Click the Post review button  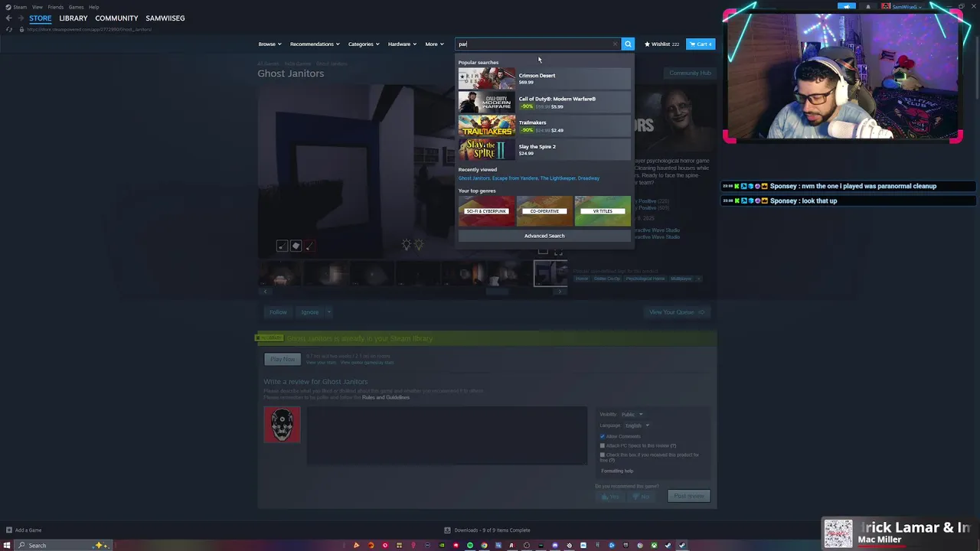point(689,496)
